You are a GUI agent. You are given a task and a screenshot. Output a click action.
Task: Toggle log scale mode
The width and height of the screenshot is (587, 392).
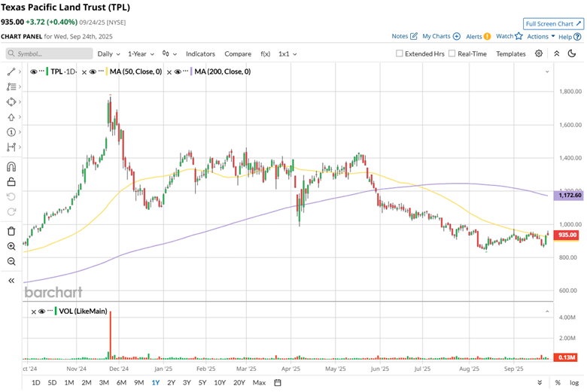[x=574, y=383]
